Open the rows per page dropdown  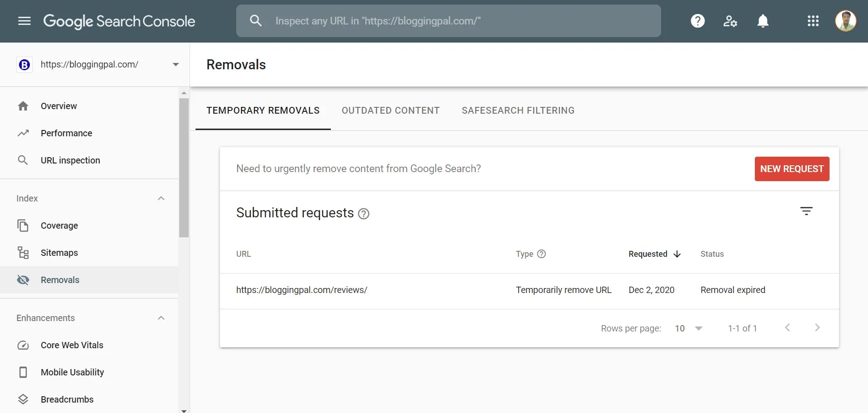688,328
